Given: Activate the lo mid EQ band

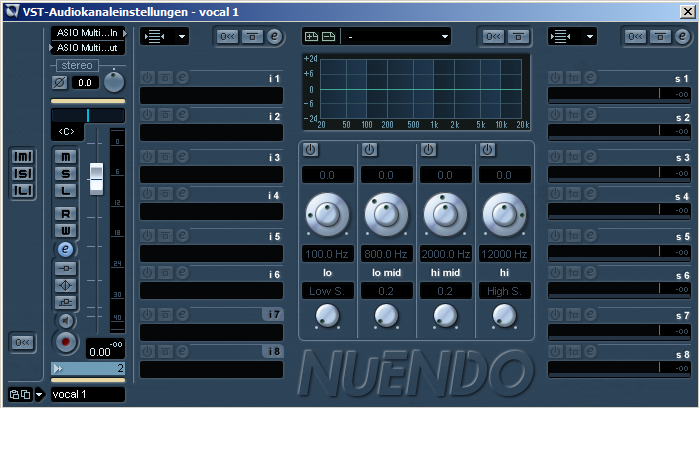Looking at the screenshot, I should click(370, 149).
